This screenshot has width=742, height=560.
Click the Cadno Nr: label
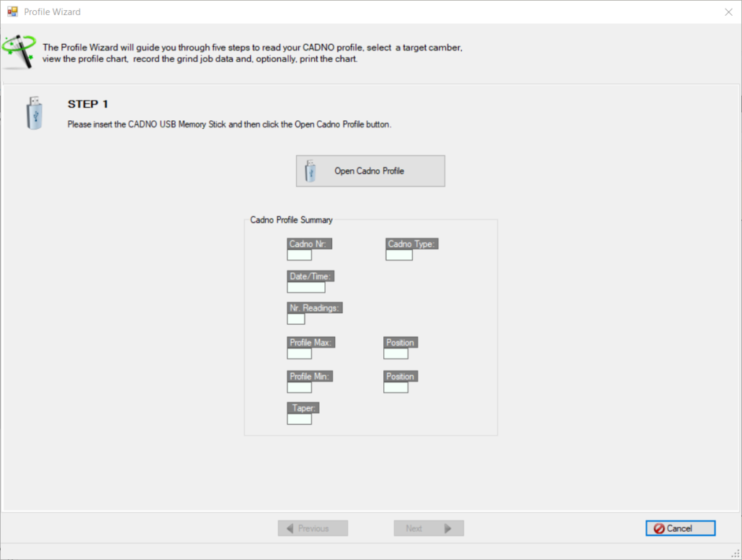[x=310, y=243]
